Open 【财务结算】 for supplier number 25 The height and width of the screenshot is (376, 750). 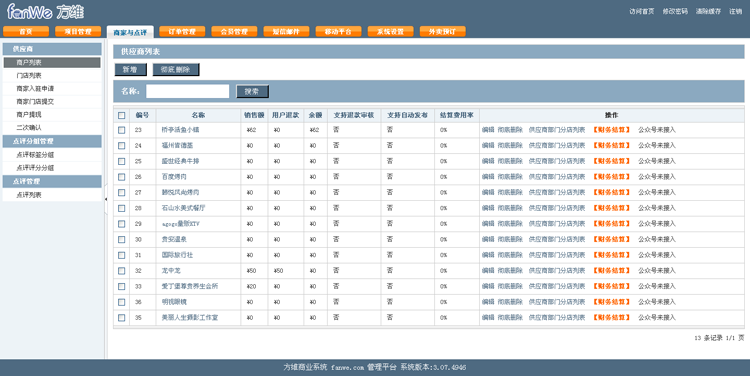coord(612,161)
